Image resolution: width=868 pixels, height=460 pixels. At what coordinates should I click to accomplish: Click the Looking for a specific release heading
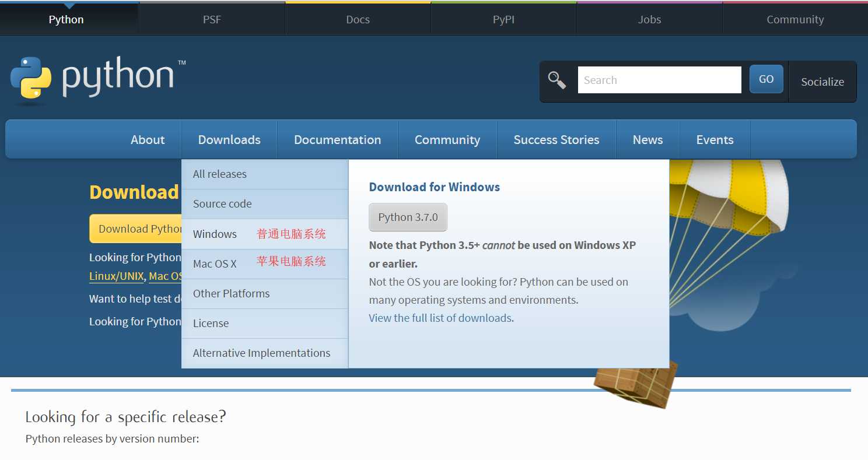125,417
